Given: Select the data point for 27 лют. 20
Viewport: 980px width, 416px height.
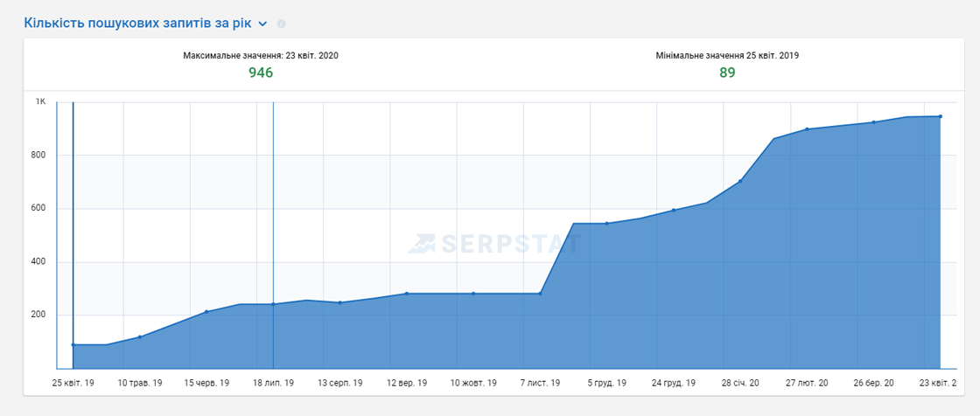Looking at the screenshot, I should coord(807,129).
